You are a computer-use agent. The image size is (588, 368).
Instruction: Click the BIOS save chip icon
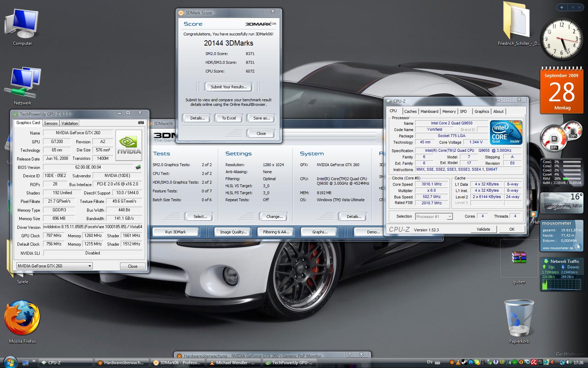click(138, 167)
